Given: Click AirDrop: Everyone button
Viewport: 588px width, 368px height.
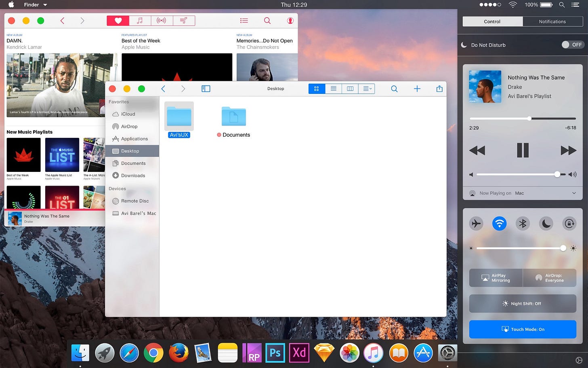Looking at the screenshot, I should (550, 278).
